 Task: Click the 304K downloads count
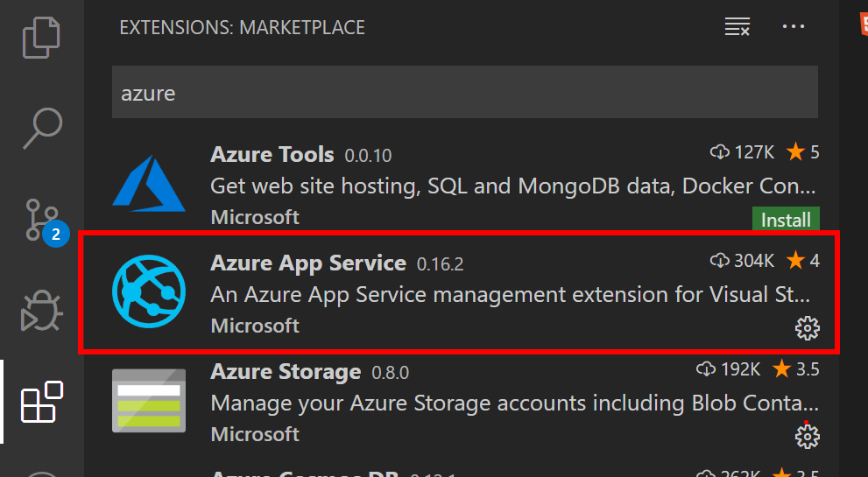(754, 260)
